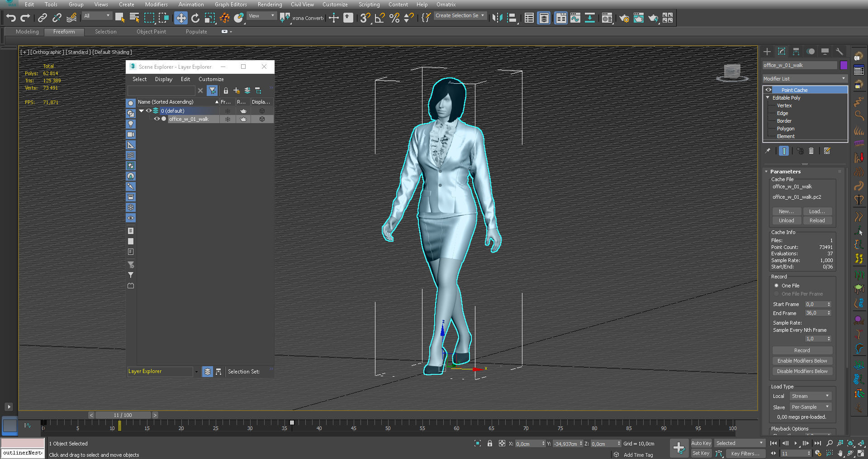Image resolution: width=868 pixels, height=459 pixels.
Task: Toggle Selection Lock padlock in status bar
Action: coord(489,443)
